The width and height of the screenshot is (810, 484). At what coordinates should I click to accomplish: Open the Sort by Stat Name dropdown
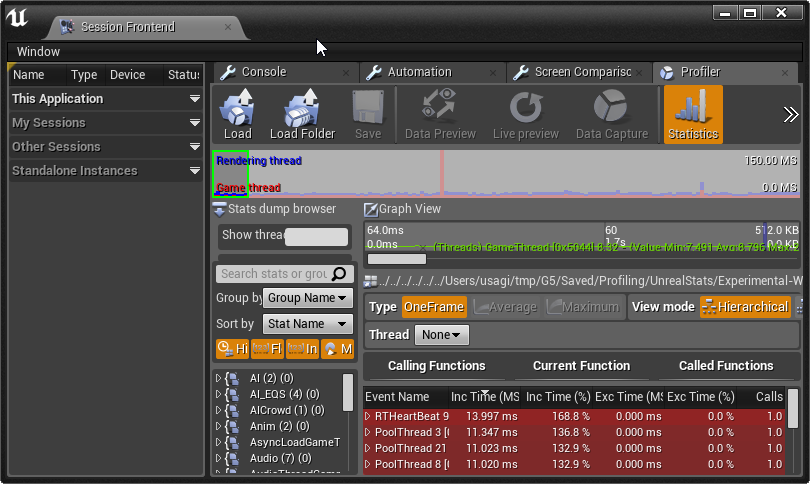(x=308, y=324)
